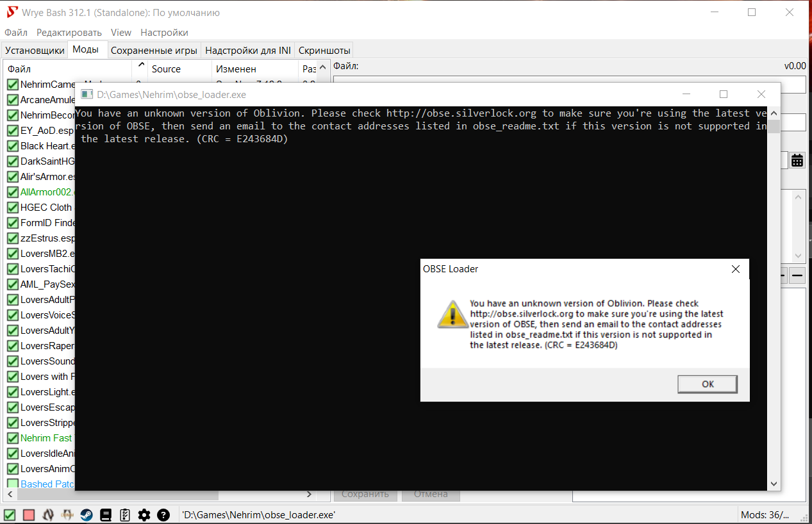Disable the LoversMB2 mod checkbox
812x524 pixels.
(x=12, y=254)
